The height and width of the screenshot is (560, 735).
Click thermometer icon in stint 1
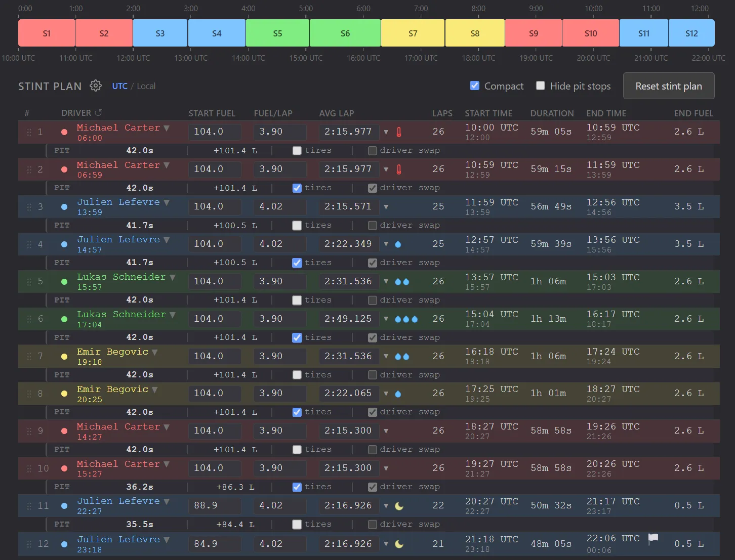coord(399,132)
